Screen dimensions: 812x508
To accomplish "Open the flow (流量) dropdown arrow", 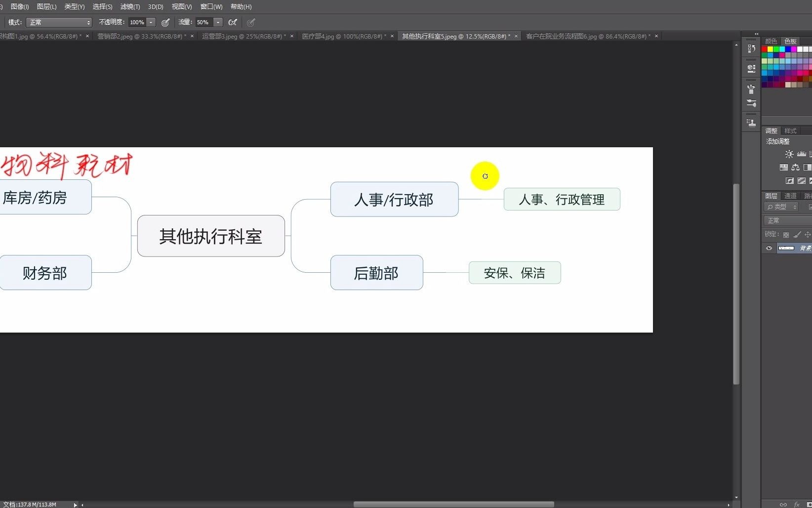I will coord(218,22).
